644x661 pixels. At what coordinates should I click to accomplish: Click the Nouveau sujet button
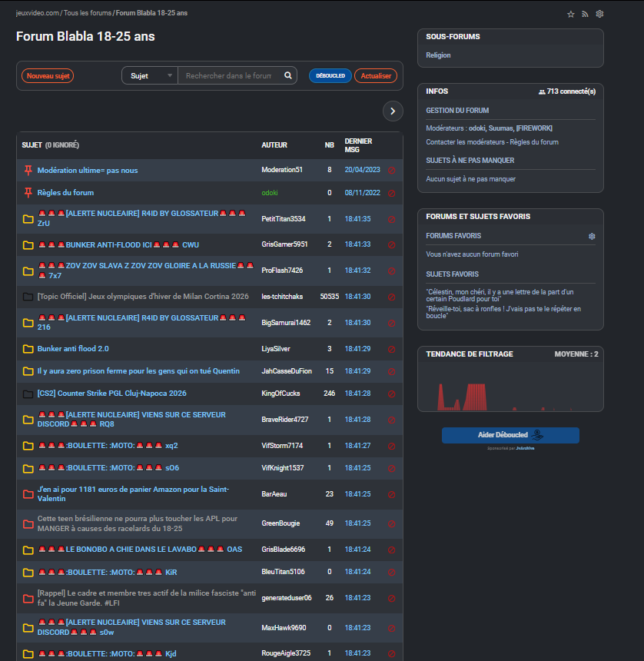(48, 76)
